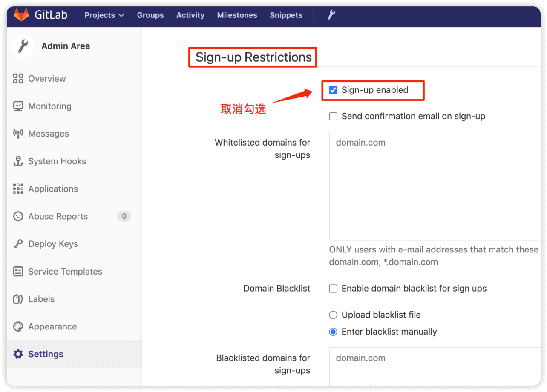Click the Settings gear icon

coord(18,354)
